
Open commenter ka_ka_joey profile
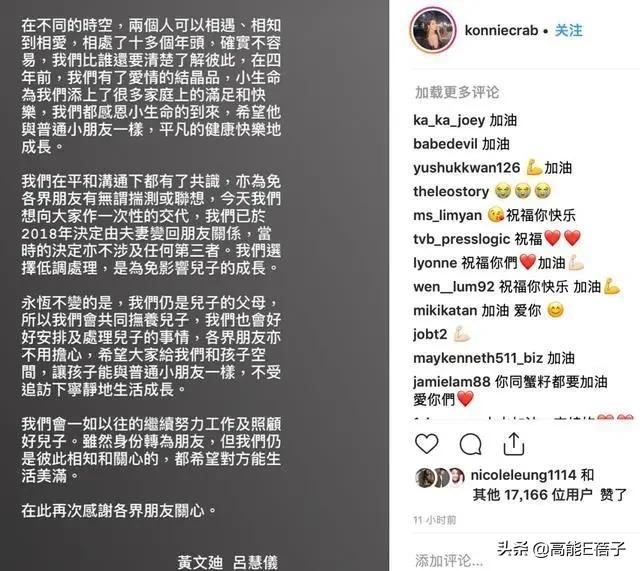(449, 120)
